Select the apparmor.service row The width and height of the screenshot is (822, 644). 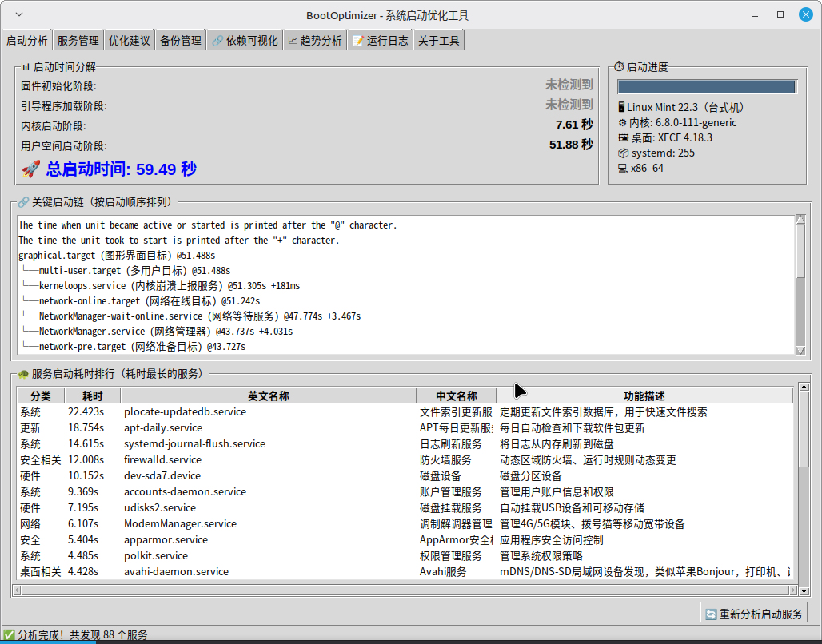405,539
